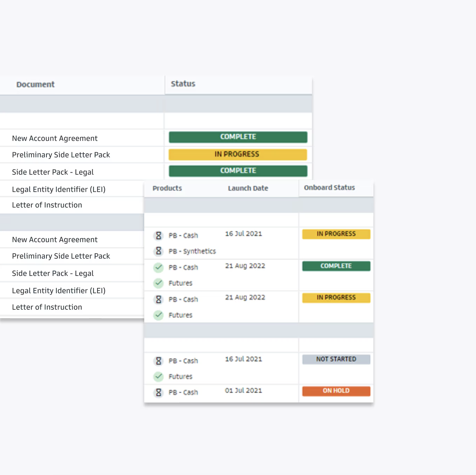This screenshot has width=476, height=475.
Task: Sort by the Status column header
Action: pos(183,84)
